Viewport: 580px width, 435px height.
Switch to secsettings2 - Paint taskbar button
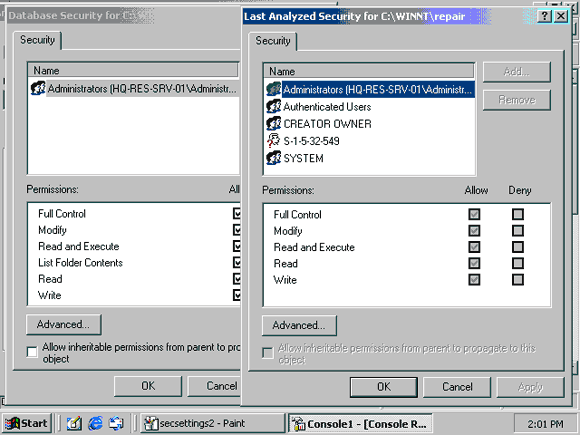[x=212, y=423]
